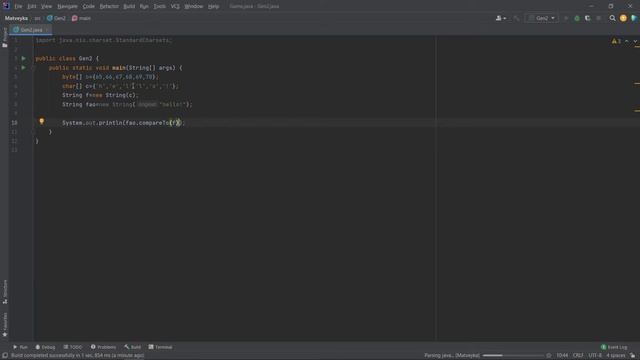The height and width of the screenshot is (360, 640).
Task: Click the yellow intention lightbulb
Action: click(42, 121)
